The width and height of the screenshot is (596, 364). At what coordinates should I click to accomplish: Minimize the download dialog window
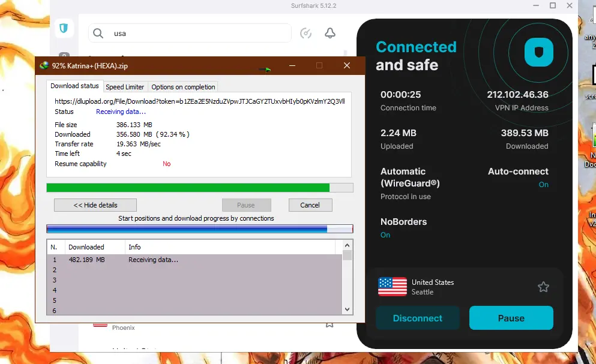(292, 65)
